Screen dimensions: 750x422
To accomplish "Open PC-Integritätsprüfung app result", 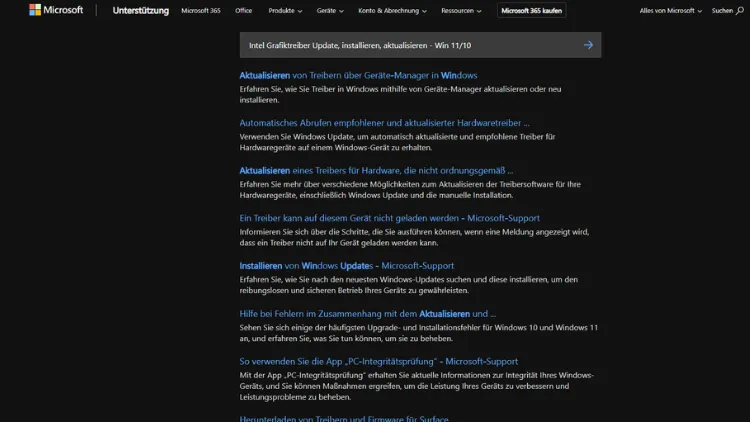I will coord(379,361).
